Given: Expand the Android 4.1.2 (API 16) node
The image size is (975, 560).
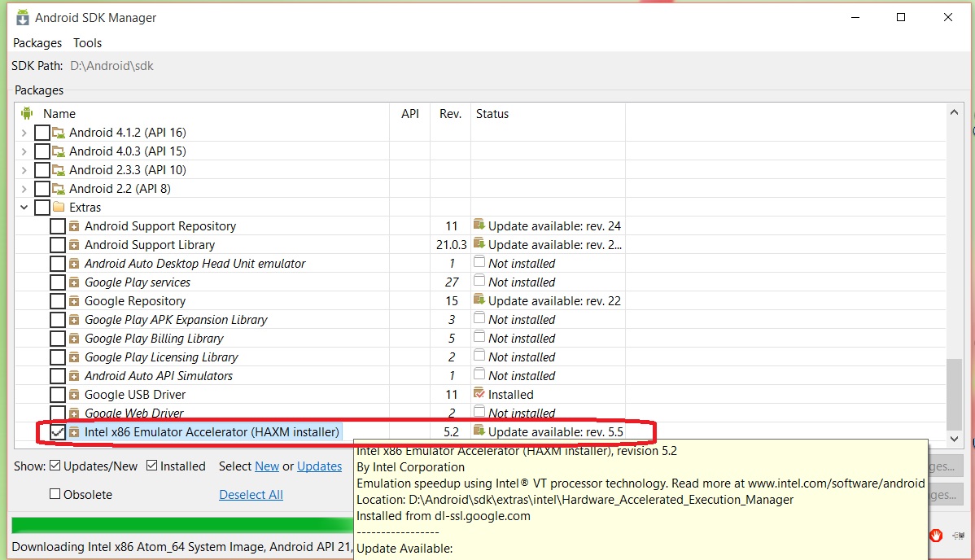Looking at the screenshot, I should pos(24,133).
